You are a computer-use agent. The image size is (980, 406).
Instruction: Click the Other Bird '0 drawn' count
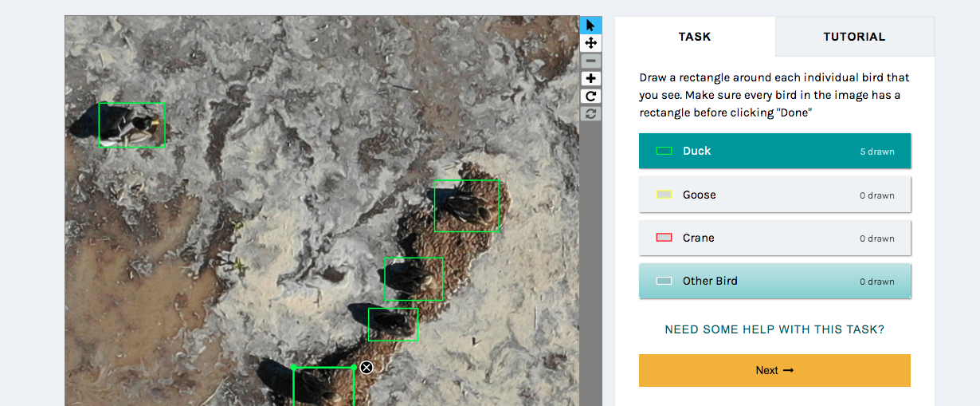point(876,282)
